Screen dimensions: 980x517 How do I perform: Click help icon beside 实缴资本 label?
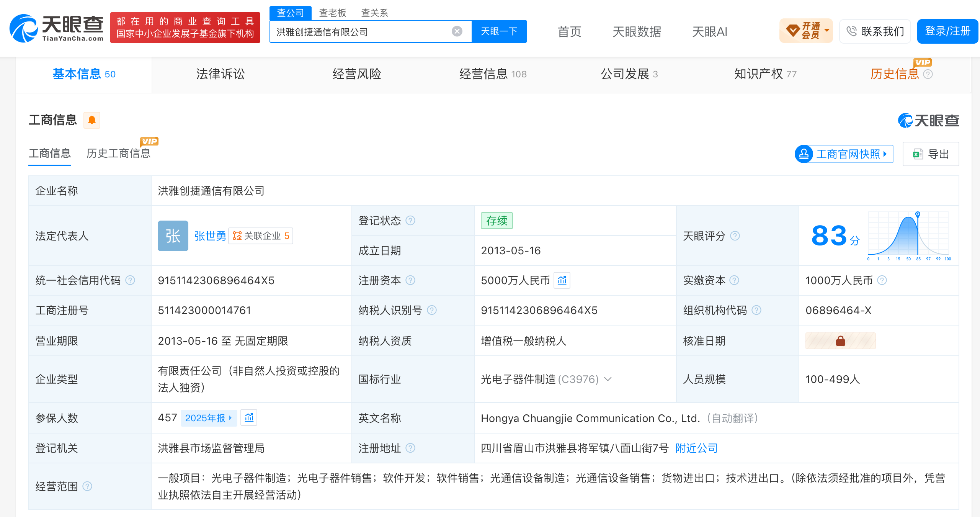pyautogui.click(x=734, y=280)
